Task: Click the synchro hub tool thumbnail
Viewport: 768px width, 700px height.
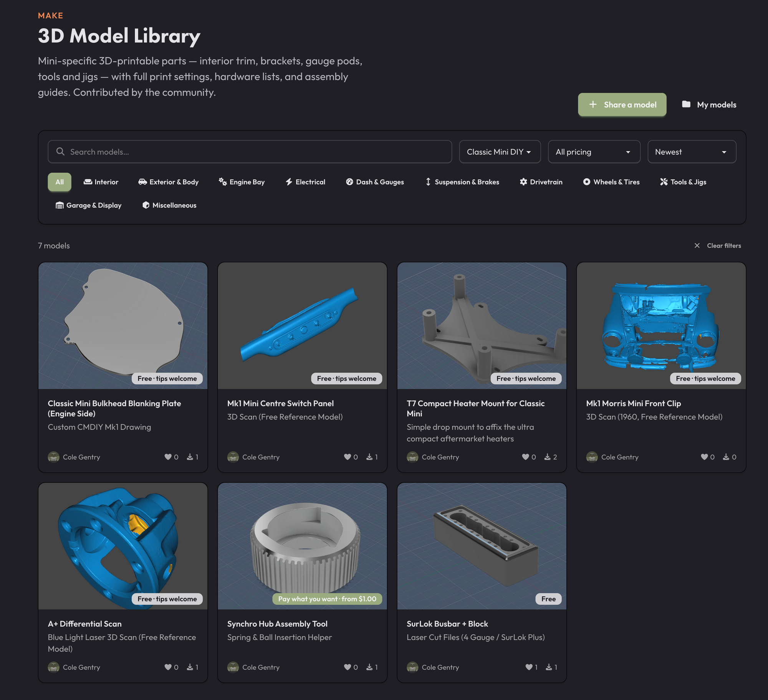Action: click(302, 546)
